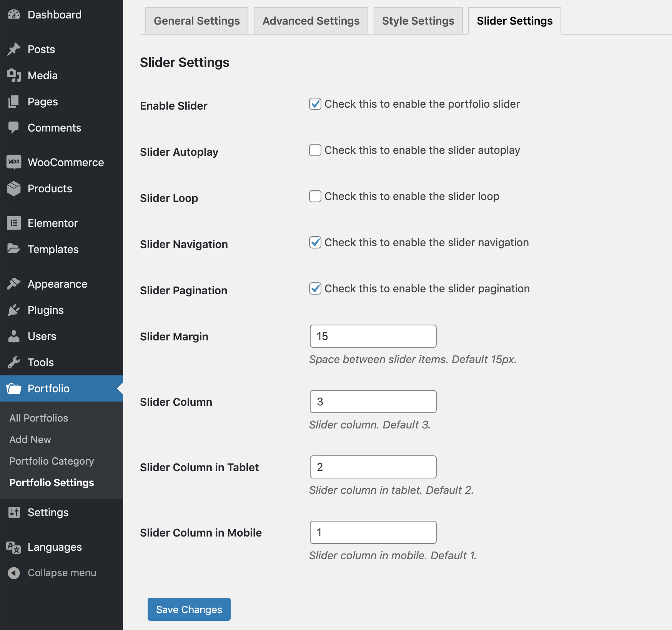
Task: Click the Languages translate icon
Action: (x=14, y=547)
